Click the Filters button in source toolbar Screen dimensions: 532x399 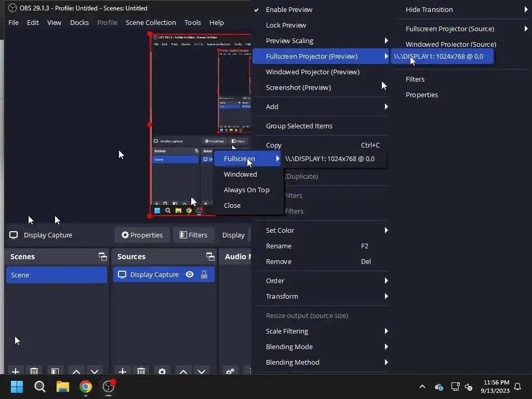[193, 235]
